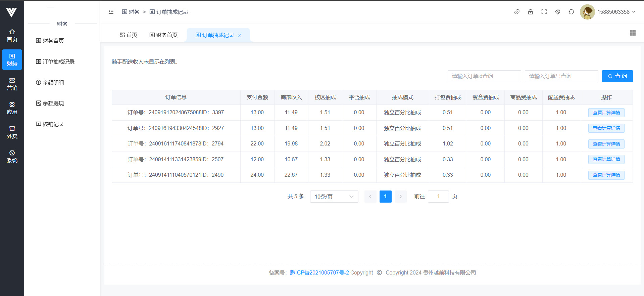The image size is (644, 296).
Task: Click the collapse sidebar menu icon
Action: (x=111, y=12)
